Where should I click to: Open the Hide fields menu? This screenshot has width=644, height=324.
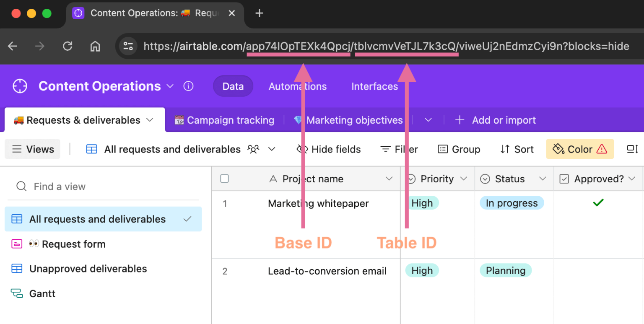coord(329,149)
